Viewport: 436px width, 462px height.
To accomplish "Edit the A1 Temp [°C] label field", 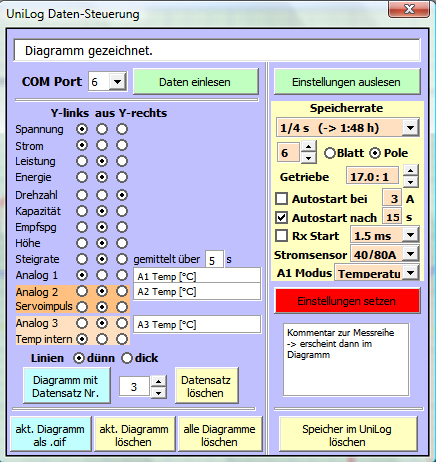I will point(197,276).
